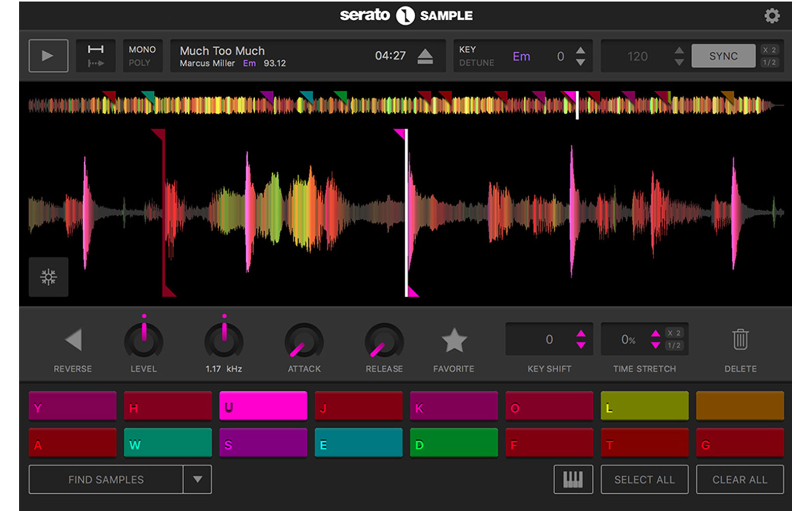Trigger the Y sample pad
812x511 pixels.
[73, 406]
